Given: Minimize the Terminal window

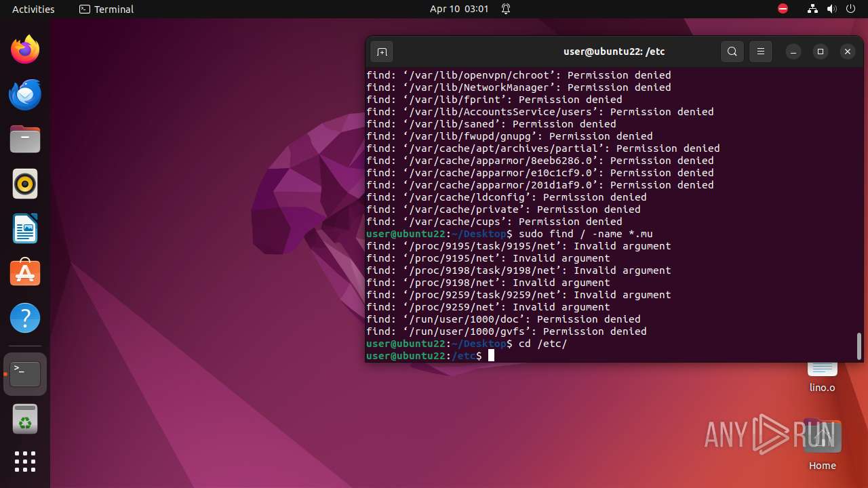Looking at the screenshot, I should pyautogui.click(x=793, y=52).
